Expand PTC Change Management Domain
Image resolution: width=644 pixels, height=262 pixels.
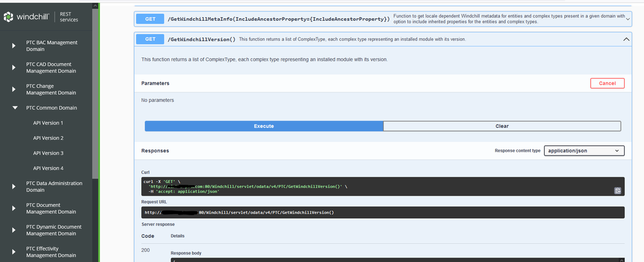click(x=14, y=89)
